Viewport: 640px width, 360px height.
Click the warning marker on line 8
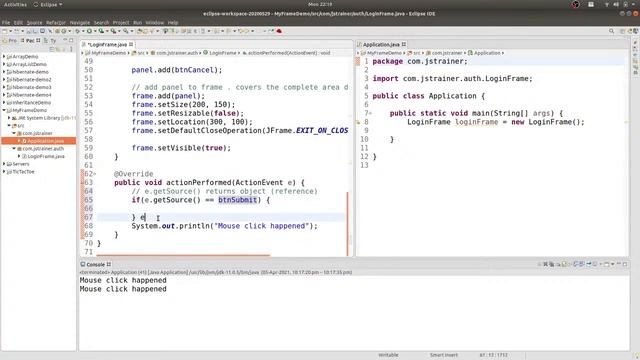pos(358,122)
